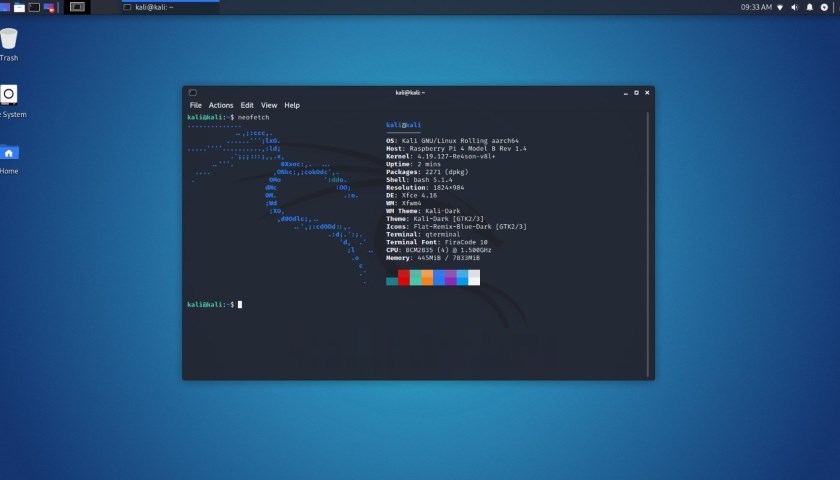This screenshot has height=480, width=840.
Task: Click the 'Icons: Flat-Remix-Blue-Dark' line
Action: pyautogui.click(x=456, y=227)
